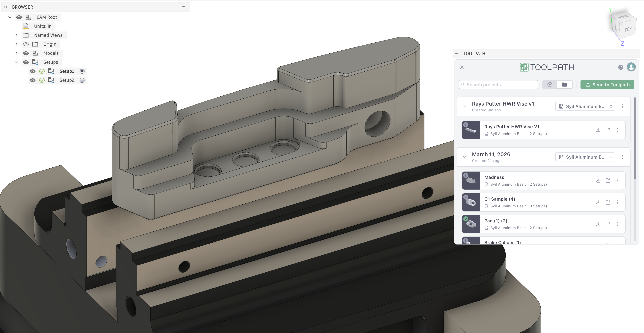Open the Syil Aluminum dropdown for Rays Putter
Image resolution: width=644 pixels, height=333 pixels.
point(585,106)
